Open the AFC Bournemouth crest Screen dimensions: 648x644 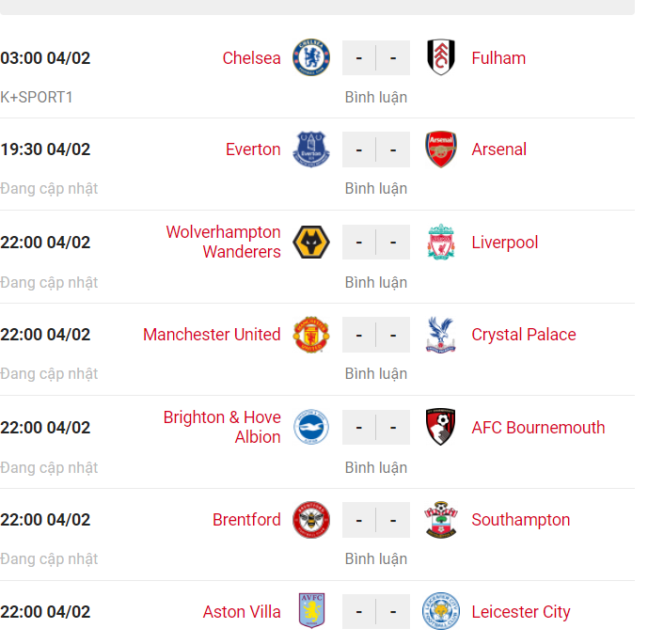(x=441, y=427)
